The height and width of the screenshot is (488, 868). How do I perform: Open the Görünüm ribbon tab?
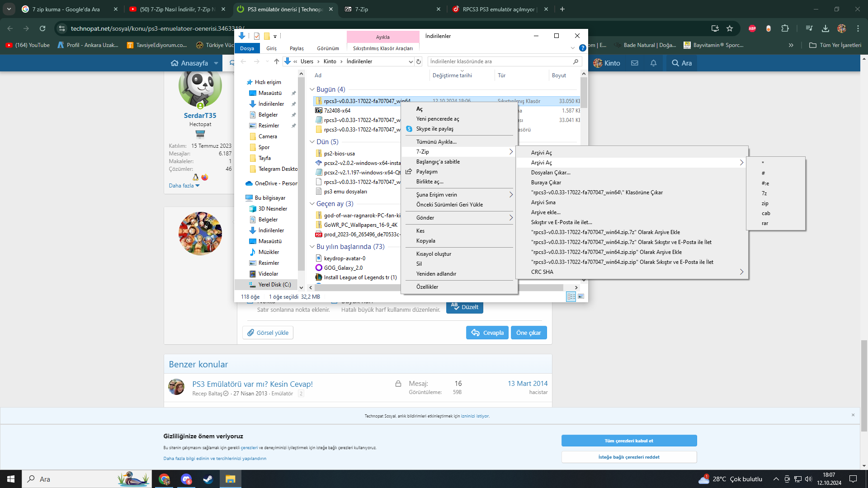(x=328, y=48)
